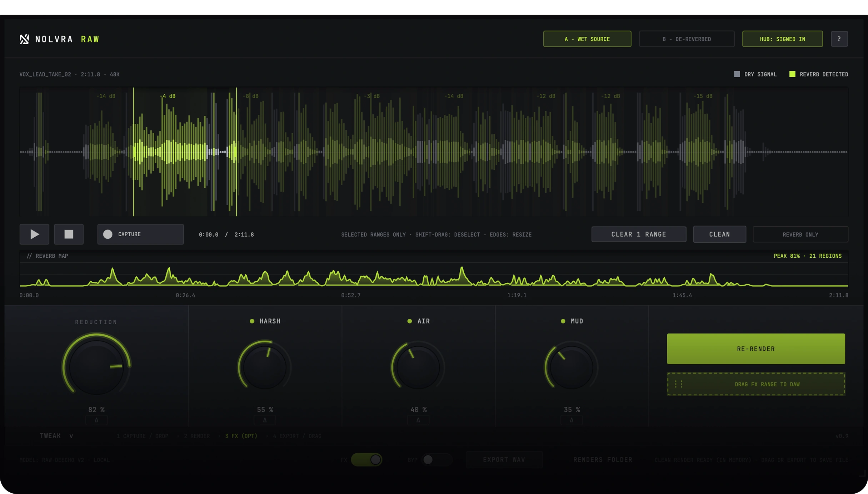Screen dimensions: 868x494
Task: Collapse the Tweak section chevron
Action: point(71,436)
